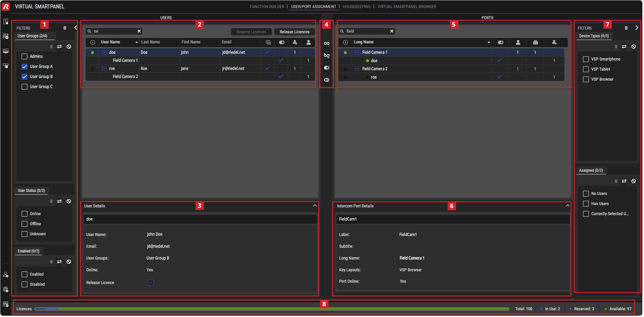The height and width of the screenshot is (317, 644).
Task: Clear the ports search with X icon
Action: pos(392,31)
